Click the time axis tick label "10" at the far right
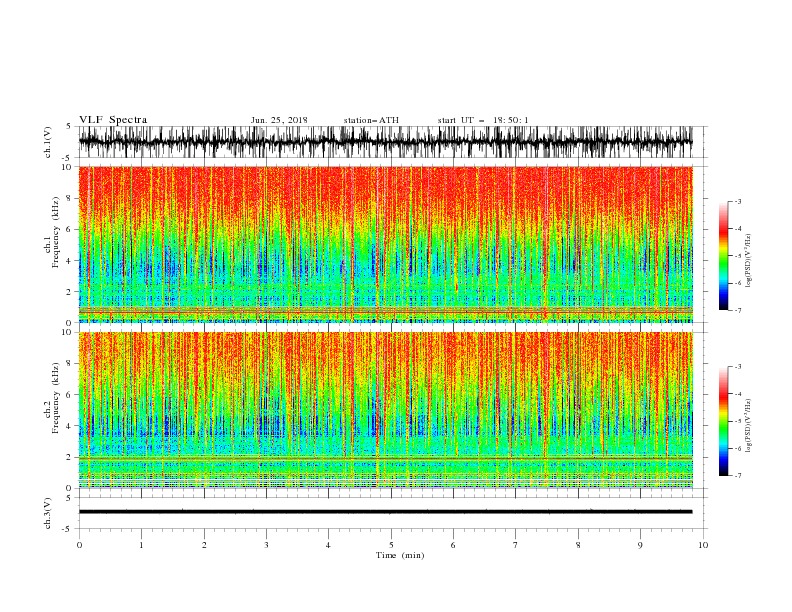Viewport: 792px width, 612px height. pyautogui.click(x=703, y=546)
